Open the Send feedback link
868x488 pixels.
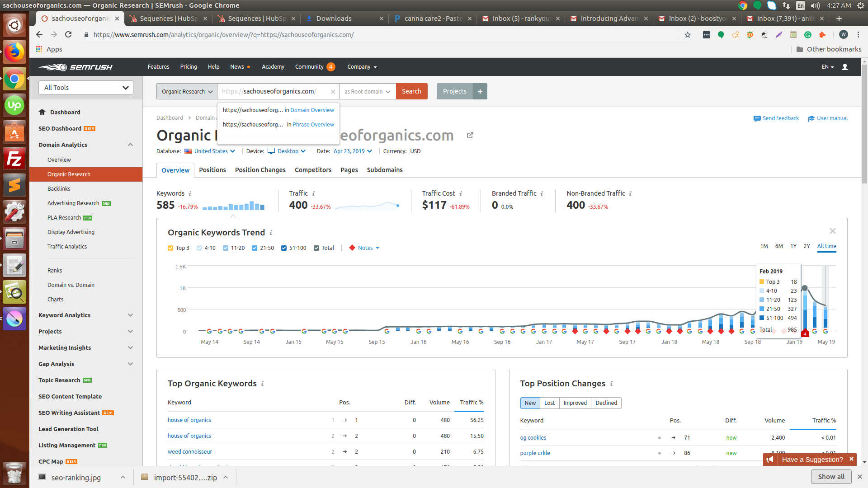[776, 118]
